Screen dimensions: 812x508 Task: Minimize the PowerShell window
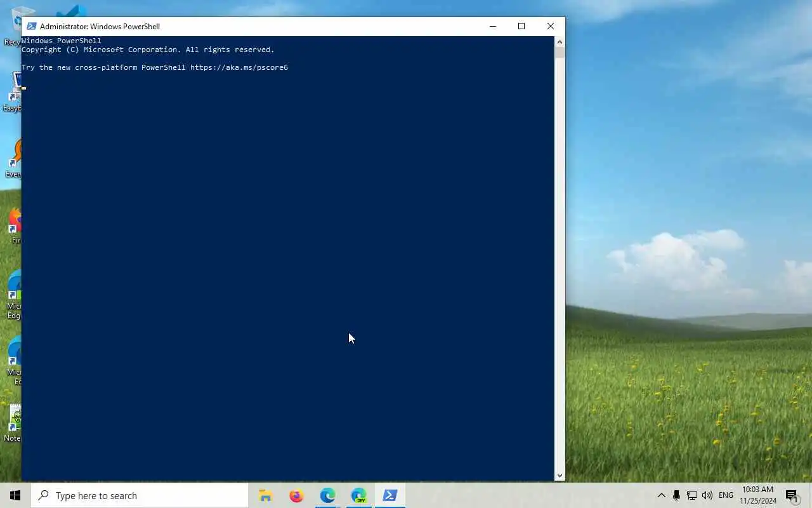pyautogui.click(x=493, y=26)
